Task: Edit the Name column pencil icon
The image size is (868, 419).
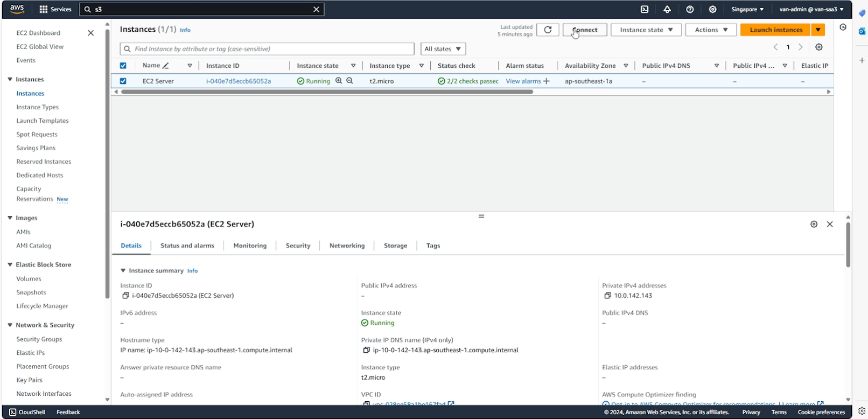Action: pyautogui.click(x=166, y=66)
